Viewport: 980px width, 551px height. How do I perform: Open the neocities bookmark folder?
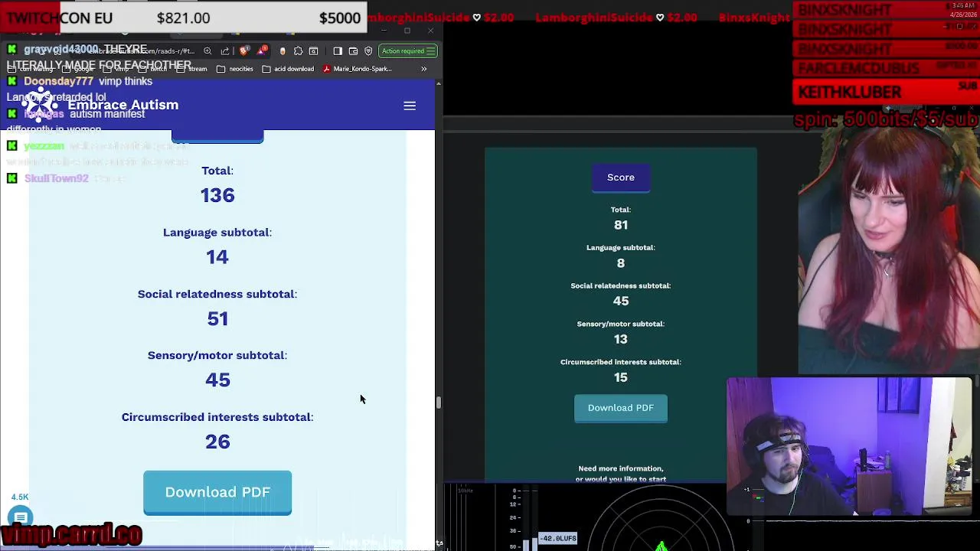(x=235, y=69)
